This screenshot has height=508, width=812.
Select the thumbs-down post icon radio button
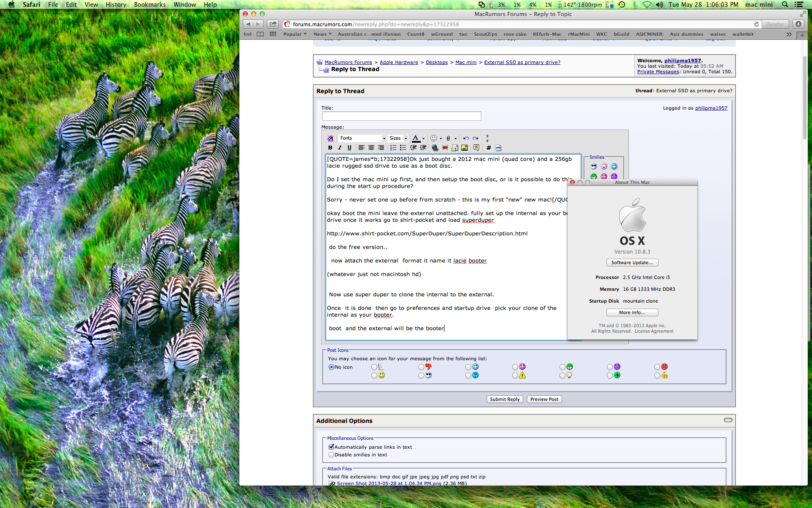click(421, 367)
